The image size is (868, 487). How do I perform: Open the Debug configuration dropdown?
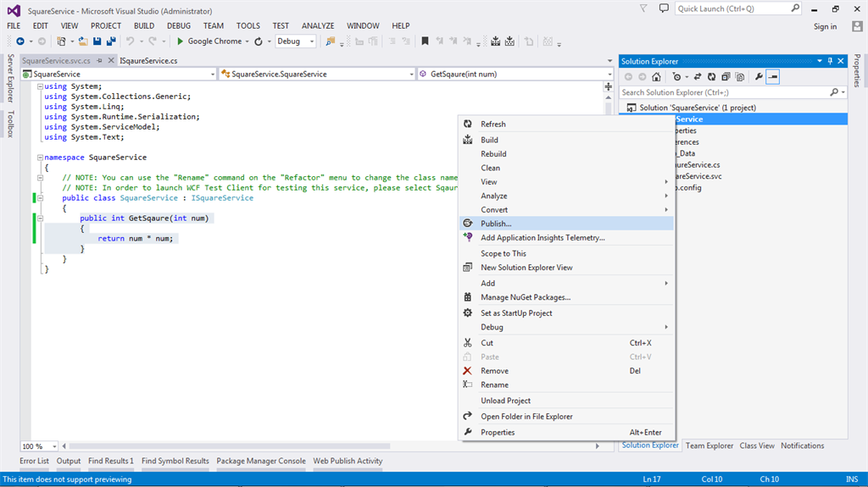click(312, 42)
